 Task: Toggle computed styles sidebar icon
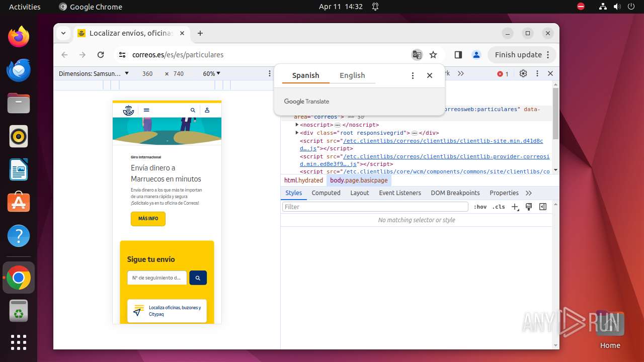point(543,207)
